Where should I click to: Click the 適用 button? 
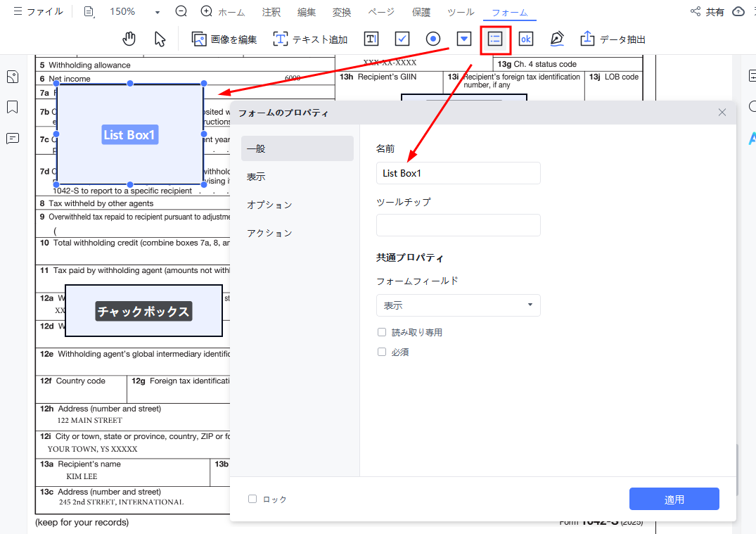674,499
